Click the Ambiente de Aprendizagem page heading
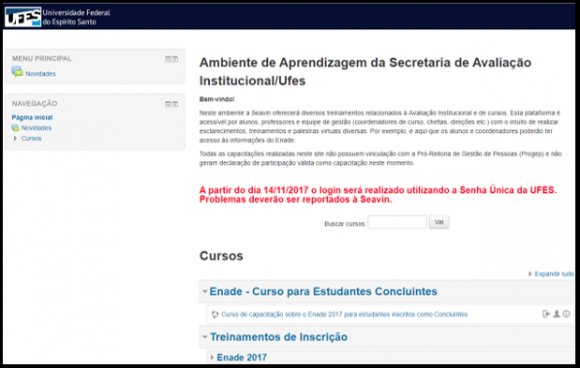The height and width of the screenshot is (368, 580). coord(365,71)
